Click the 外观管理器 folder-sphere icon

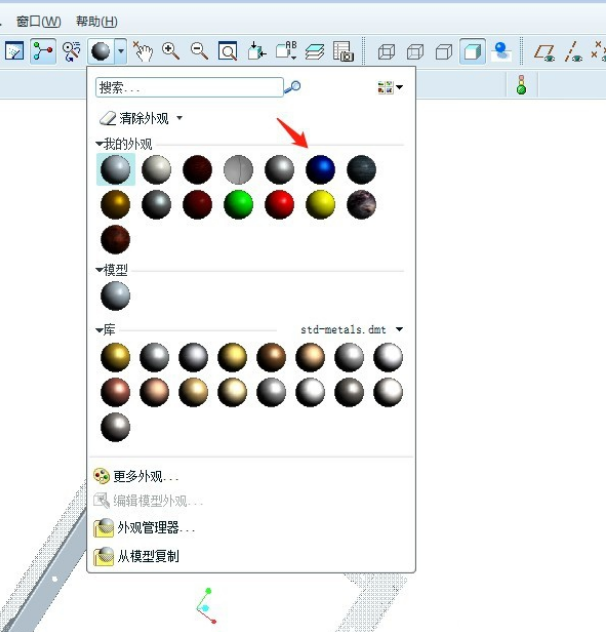(x=104, y=528)
